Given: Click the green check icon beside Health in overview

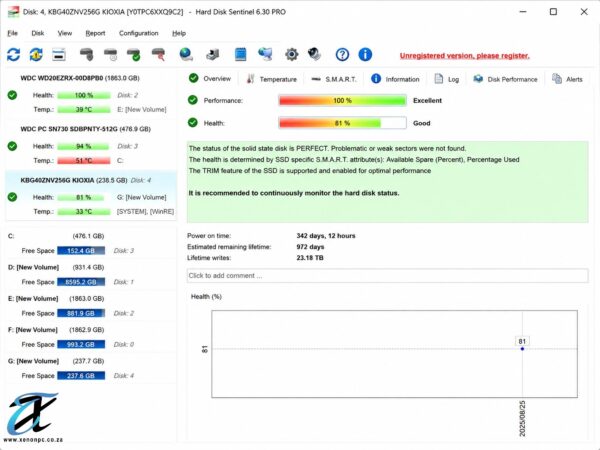Looking at the screenshot, I should click(193, 122).
